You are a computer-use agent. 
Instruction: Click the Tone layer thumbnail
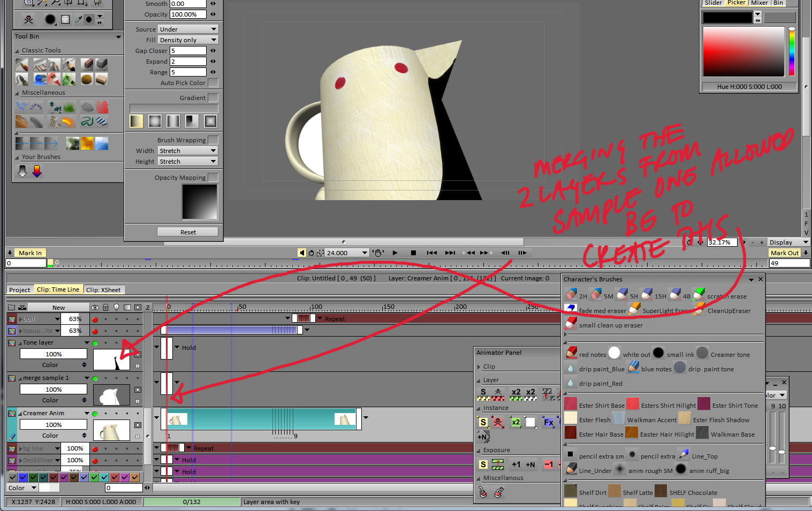point(111,360)
